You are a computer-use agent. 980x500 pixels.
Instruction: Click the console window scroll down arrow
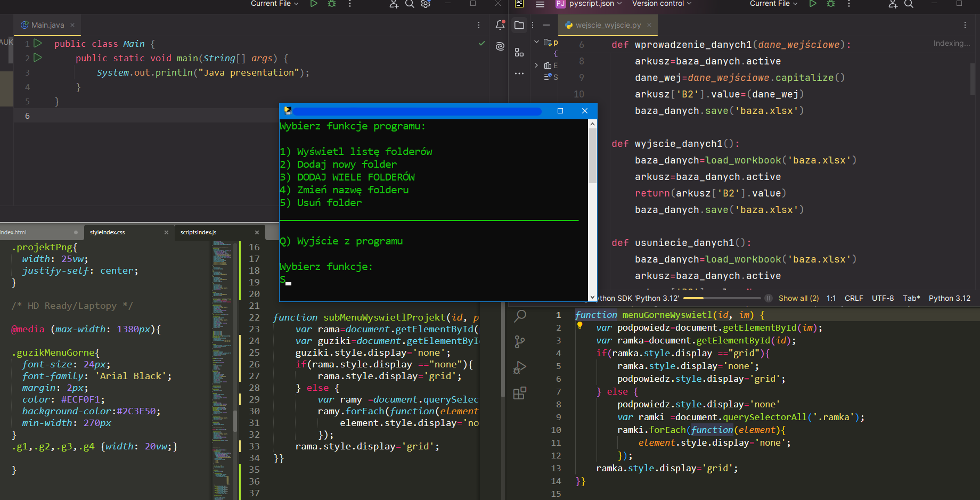tap(592, 297)
